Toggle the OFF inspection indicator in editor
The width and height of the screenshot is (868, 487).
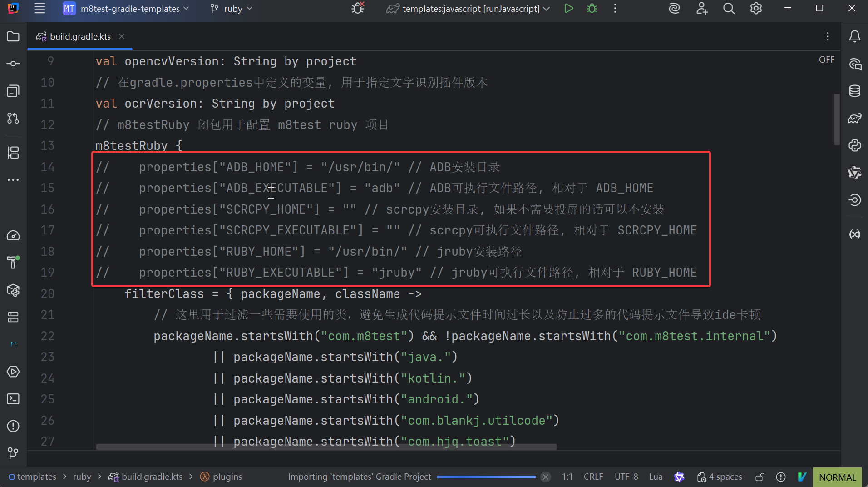pos(826,60)
